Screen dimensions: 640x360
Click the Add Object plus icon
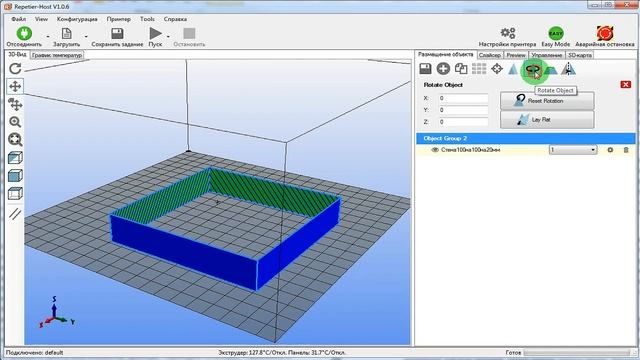443,69
